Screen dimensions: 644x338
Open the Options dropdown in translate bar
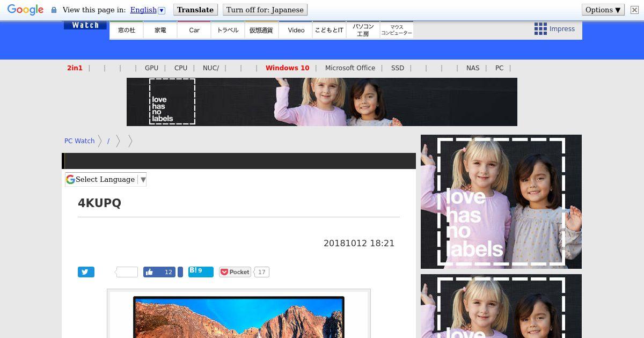603,10
